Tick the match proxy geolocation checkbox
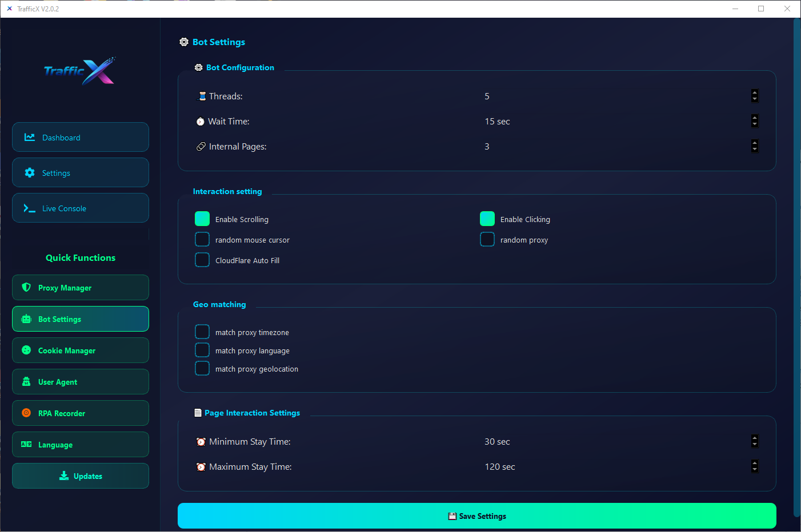The width and height of the screenshot is (801, 532). (x=202, y=368)
